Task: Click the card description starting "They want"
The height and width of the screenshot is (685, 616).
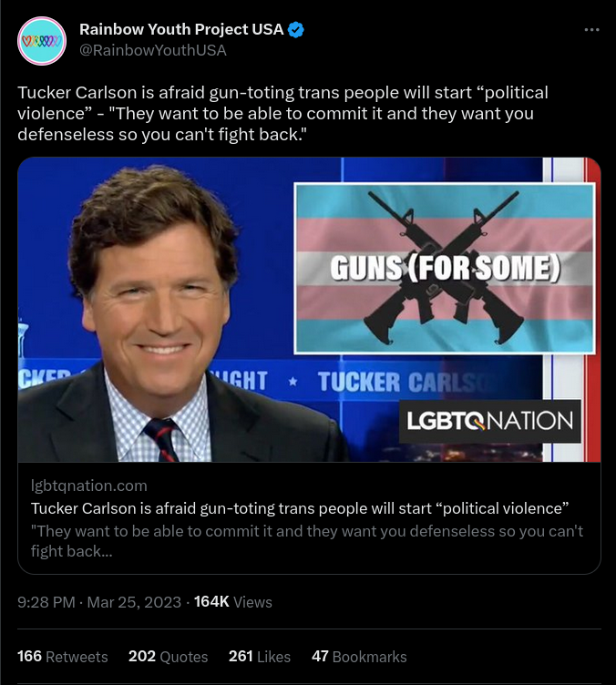Action: [x=307, y=541]
